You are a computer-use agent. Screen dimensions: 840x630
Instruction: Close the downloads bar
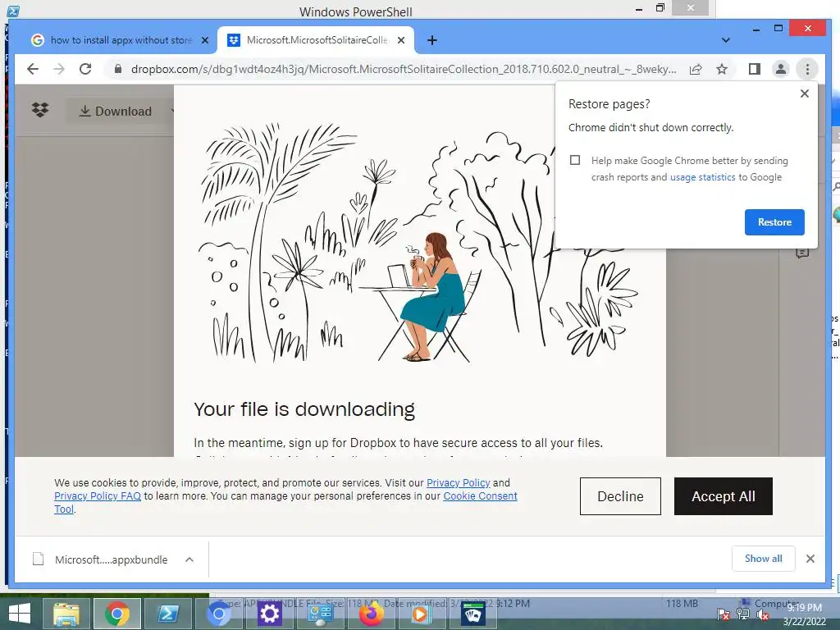[810, 559]
